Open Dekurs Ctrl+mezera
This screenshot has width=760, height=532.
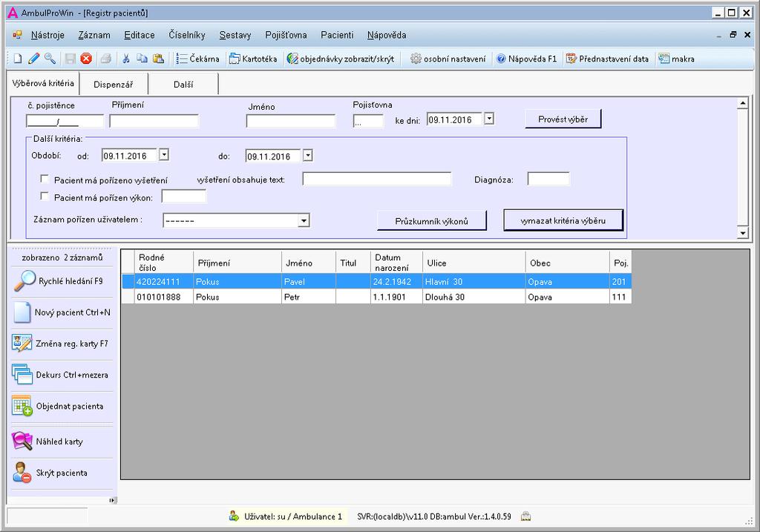click(x=62, y=375)
